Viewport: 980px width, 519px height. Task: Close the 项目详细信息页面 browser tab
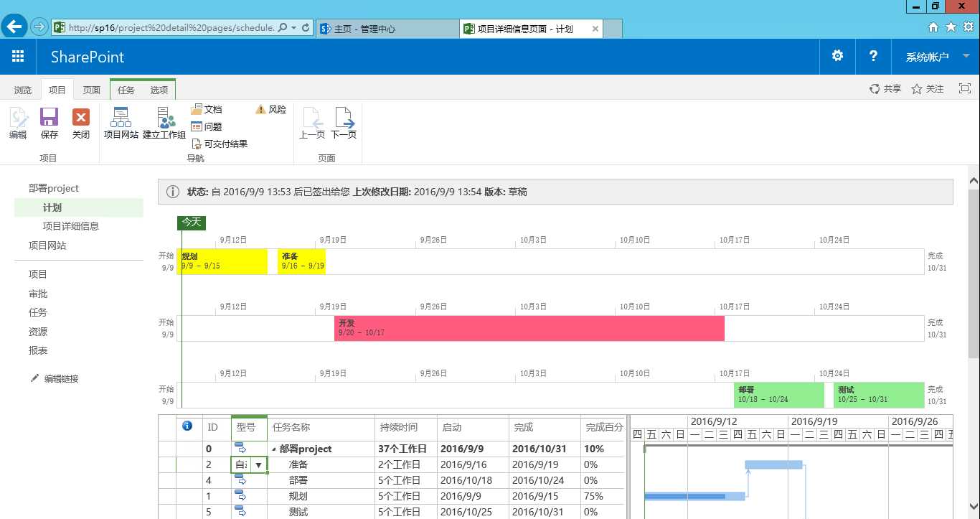[595, 29]
